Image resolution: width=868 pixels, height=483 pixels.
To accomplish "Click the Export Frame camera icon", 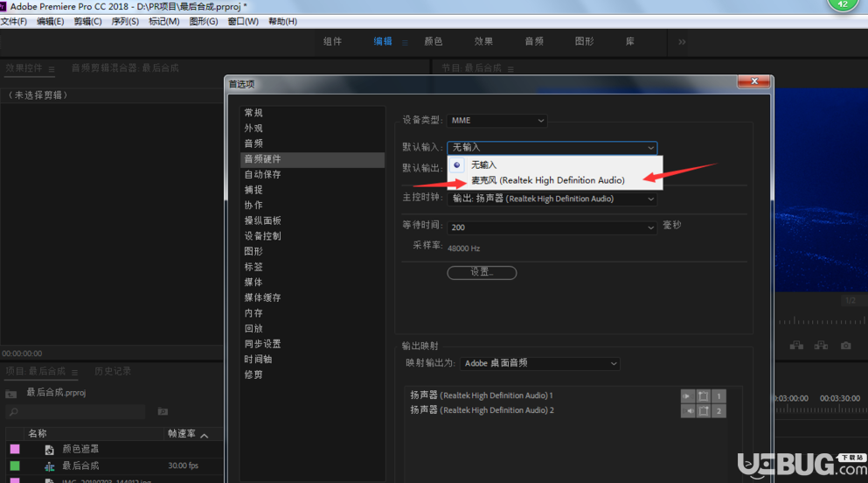I will [x=846, y=346].
